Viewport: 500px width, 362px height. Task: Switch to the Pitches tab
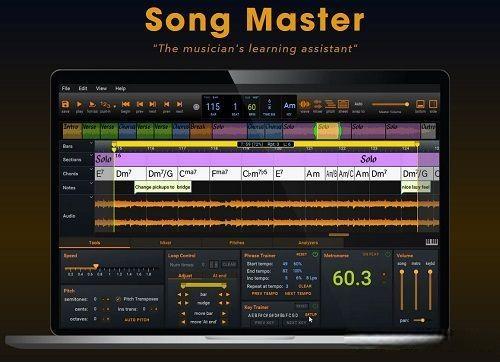pos(237,243)
